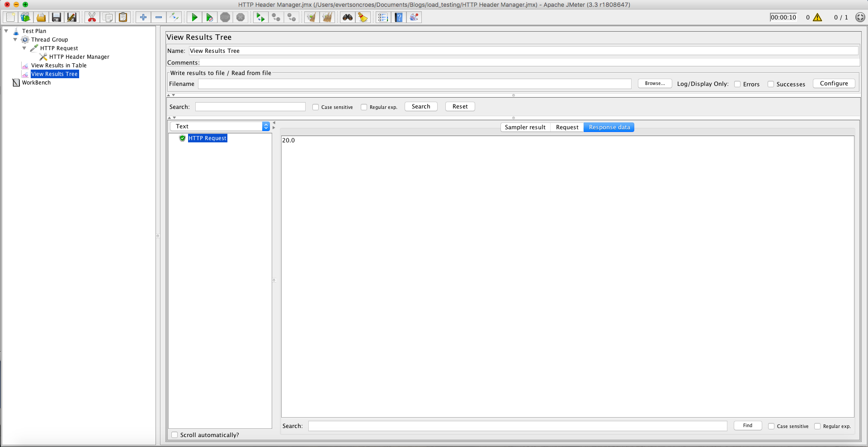Open the Function Helper list icon
868x447 pixels.
(x=383, y=17)
